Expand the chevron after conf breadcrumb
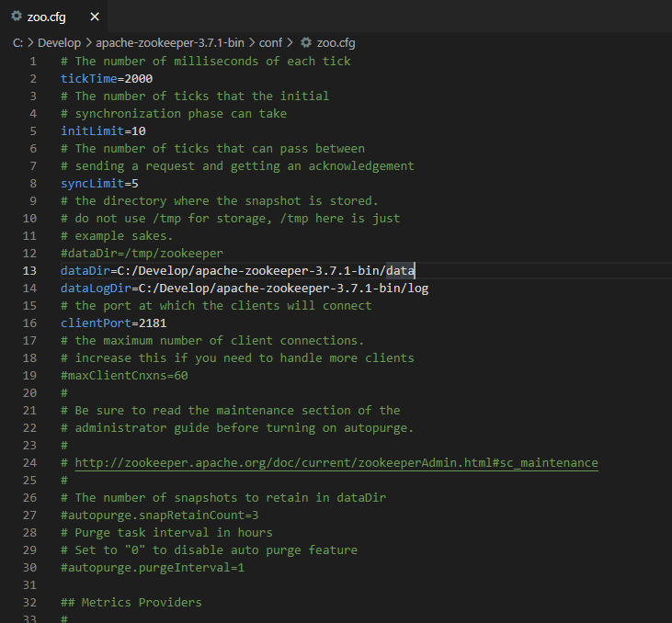 point(290,43)
